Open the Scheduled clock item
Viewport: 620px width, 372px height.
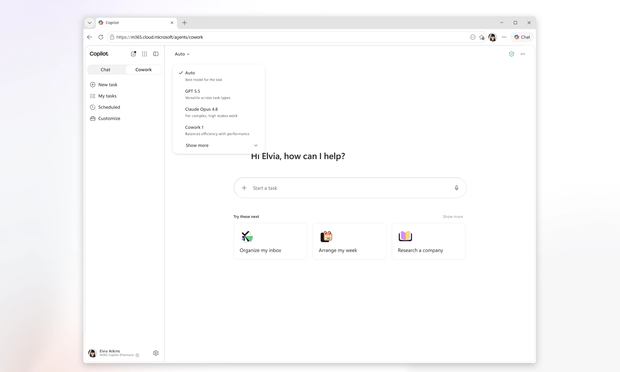[105, 107]
